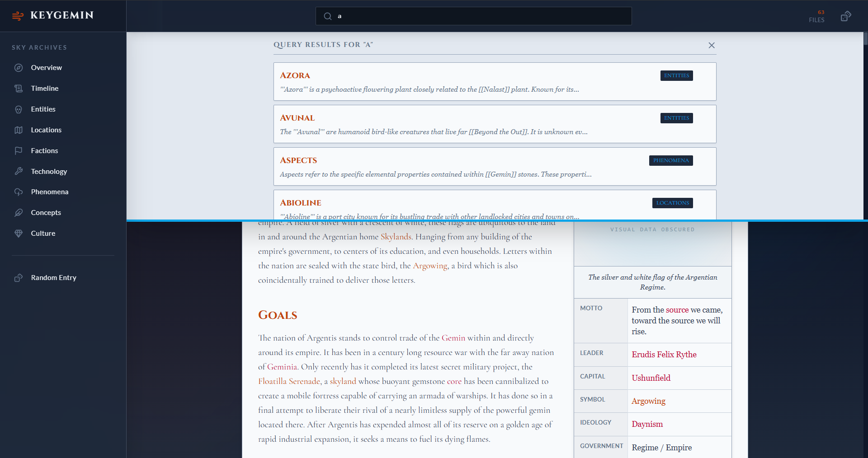Viewport: 868px width, 458px height.
Task: Click the Locations map icon
Action: click(x=19, y=130)
